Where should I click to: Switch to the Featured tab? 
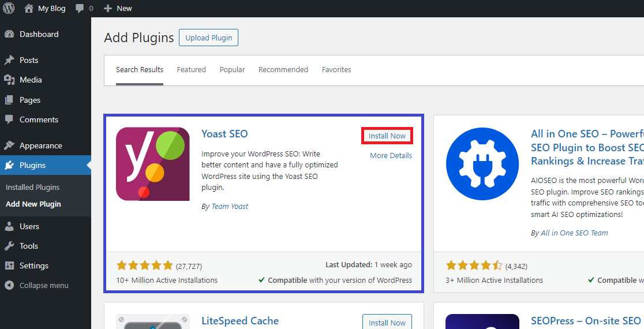click(192, 70)
